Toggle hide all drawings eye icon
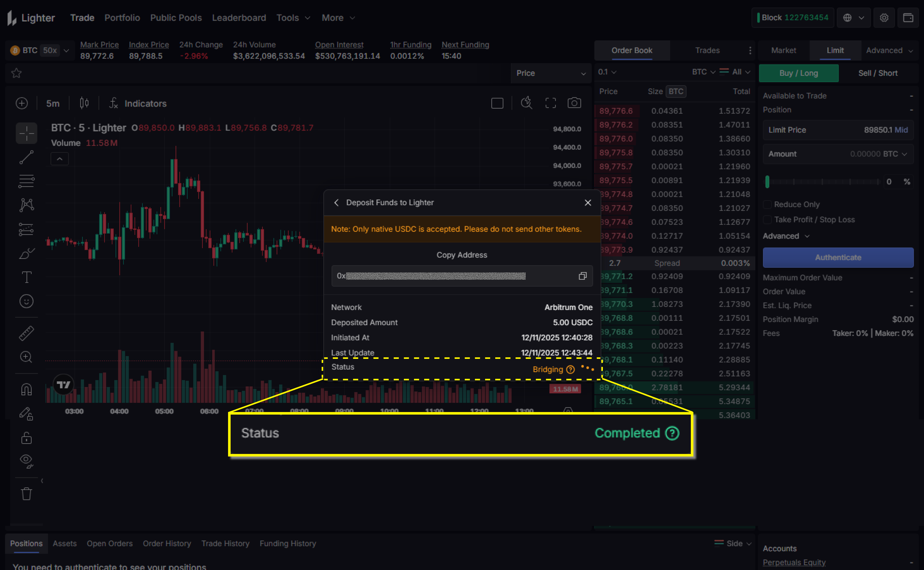 pos(26,461)
